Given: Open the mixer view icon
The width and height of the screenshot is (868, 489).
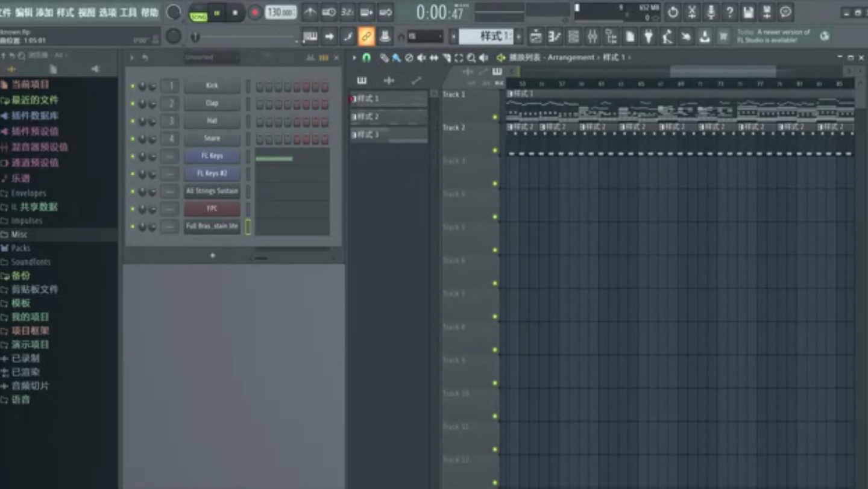Looking at the screenshot, I should (x=592, y=37).
